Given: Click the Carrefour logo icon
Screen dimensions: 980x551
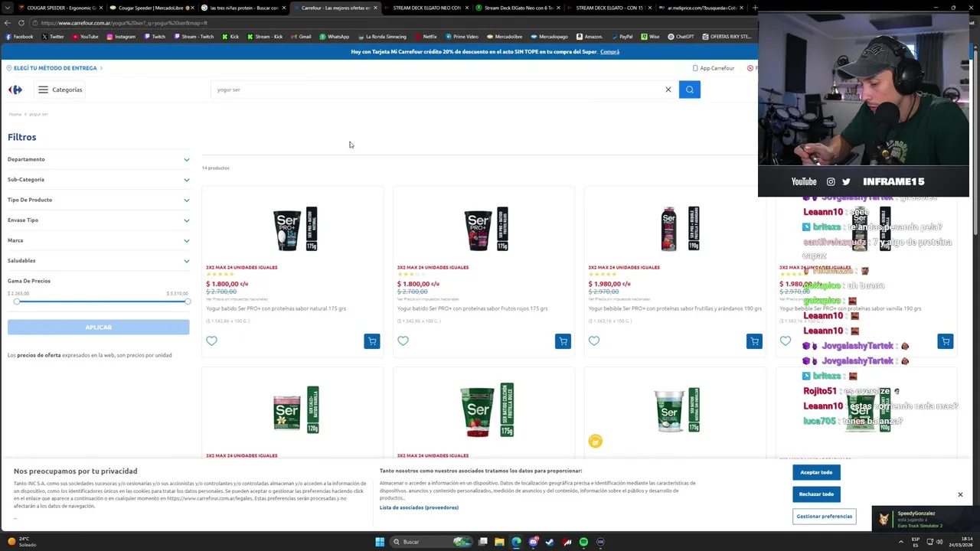Looking at the screenshot, I should (15, 90).
